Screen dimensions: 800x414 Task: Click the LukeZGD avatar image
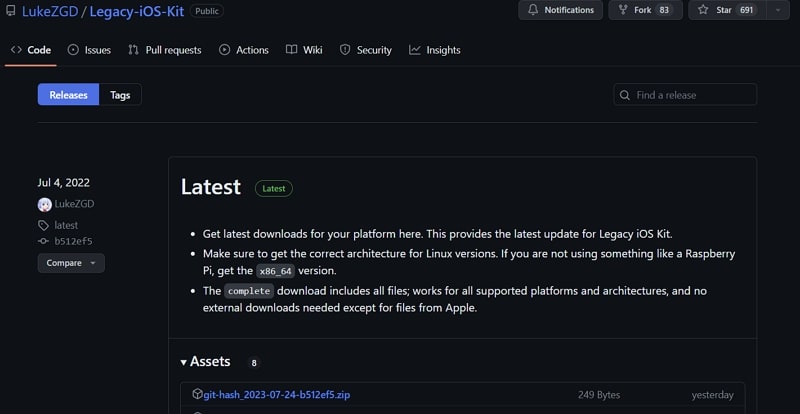[44, 204]
